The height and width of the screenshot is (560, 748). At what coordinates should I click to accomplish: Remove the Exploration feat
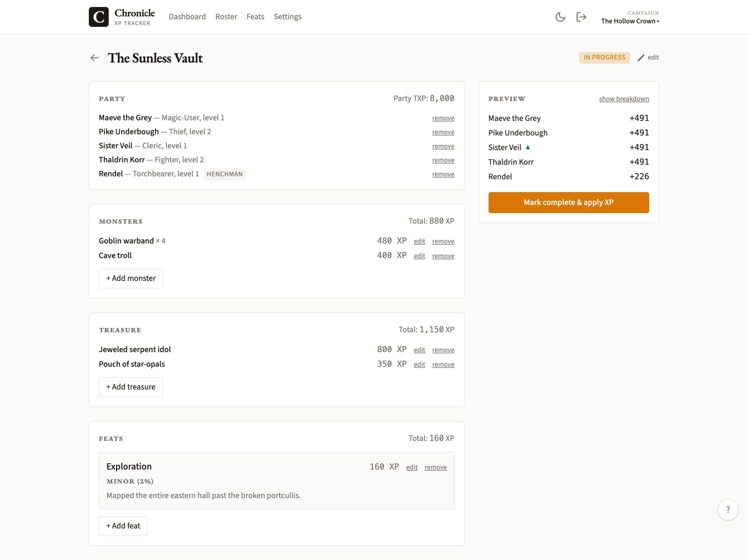pos(436,467)
